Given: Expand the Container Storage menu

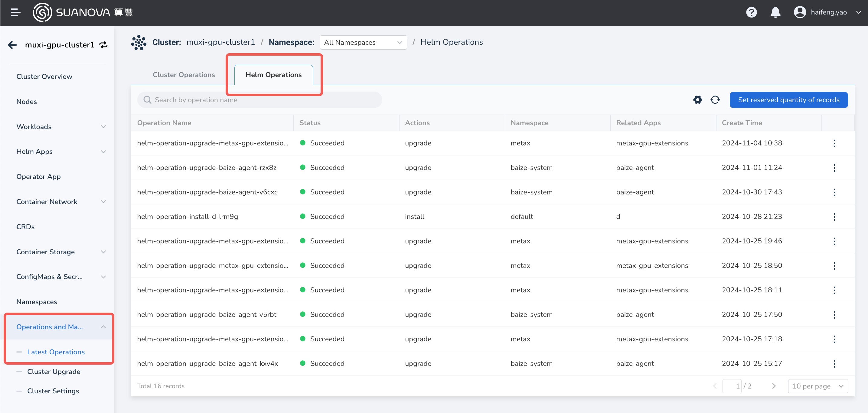Looking at the screenshot, I should coord(61,252).
